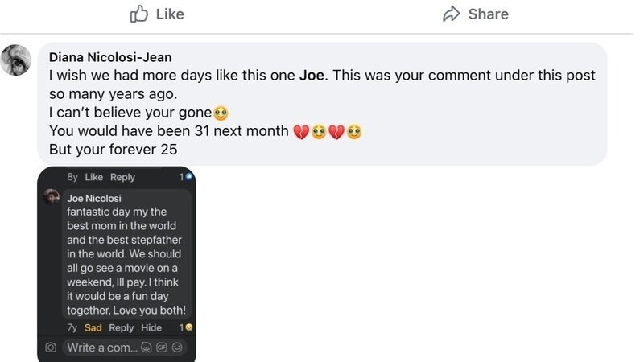Click the sad reaction count emoji
The width and height of the screenshot is (644, 362).
click(188, 327)
